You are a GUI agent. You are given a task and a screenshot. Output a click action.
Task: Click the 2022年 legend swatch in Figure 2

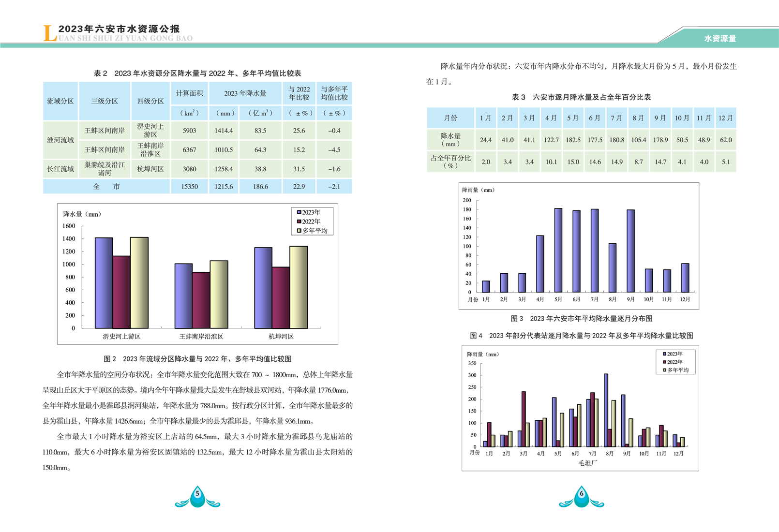coord(300,222)
